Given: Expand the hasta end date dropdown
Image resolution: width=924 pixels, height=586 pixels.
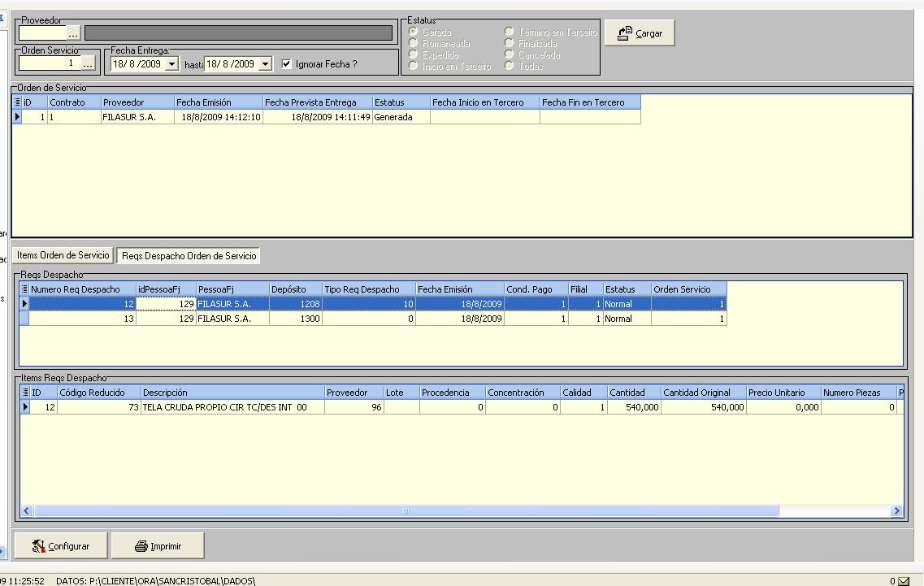Looking at the screenshot, I should point(264,64).
